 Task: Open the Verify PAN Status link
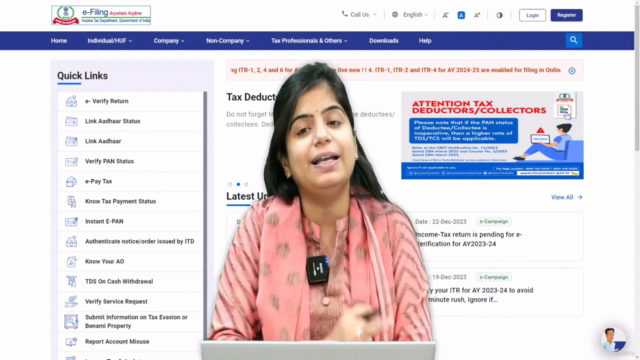(x=109, y=161)
